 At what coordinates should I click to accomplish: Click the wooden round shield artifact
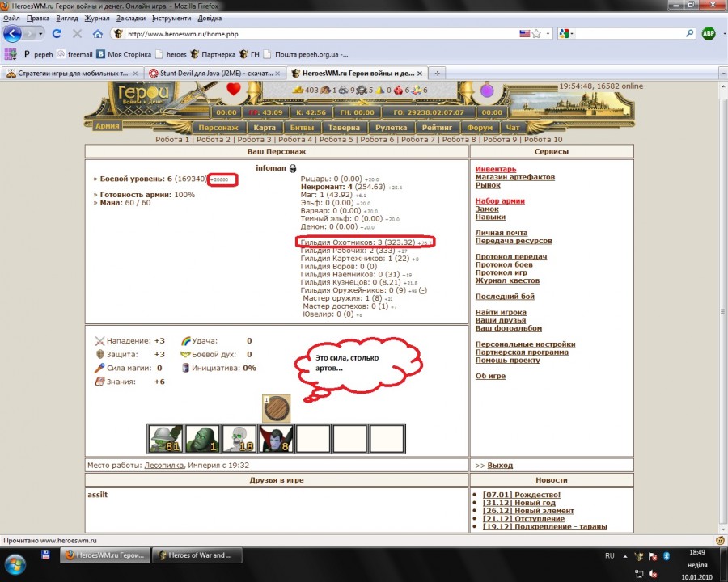(x=277, y=408)
